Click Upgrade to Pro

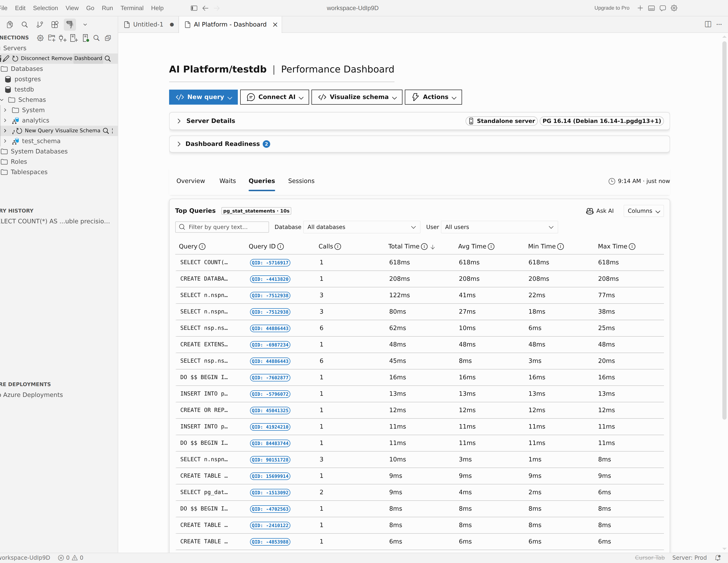(612, 8)
